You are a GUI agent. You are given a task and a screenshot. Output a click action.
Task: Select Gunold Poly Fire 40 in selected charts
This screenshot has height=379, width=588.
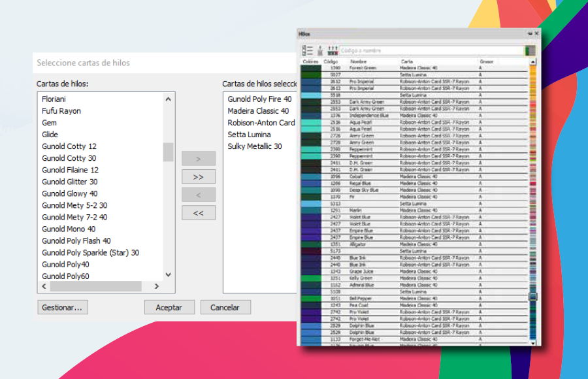pos(259,99)
